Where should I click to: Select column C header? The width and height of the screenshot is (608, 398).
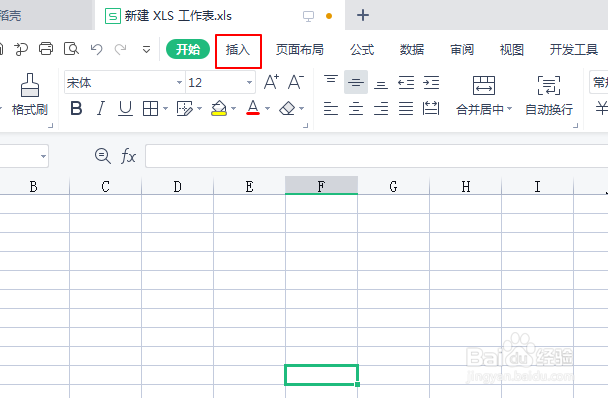(x=105, y=187)
